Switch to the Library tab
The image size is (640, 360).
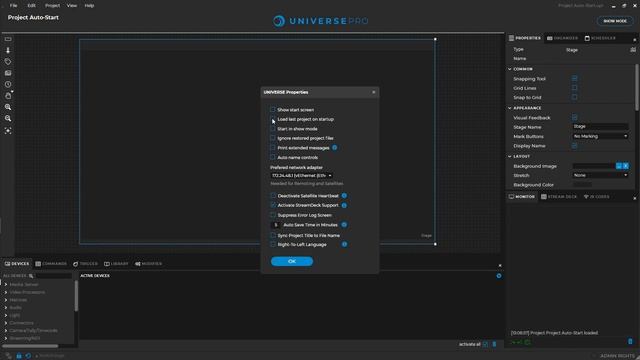[x=116, y=264]
